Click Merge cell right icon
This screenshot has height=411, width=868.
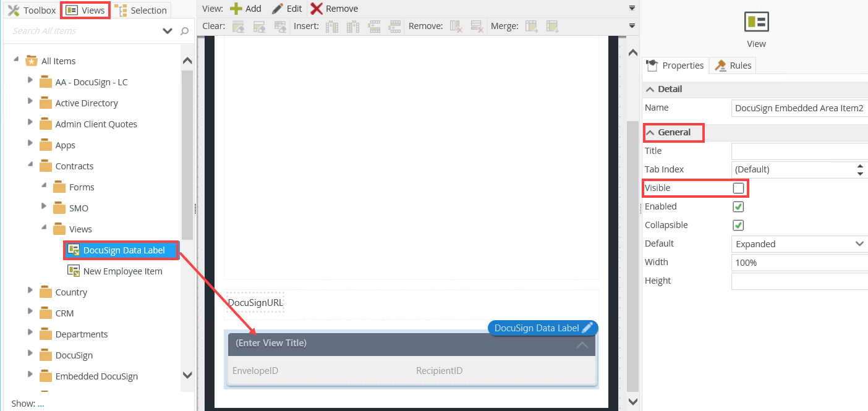point(531,26)
